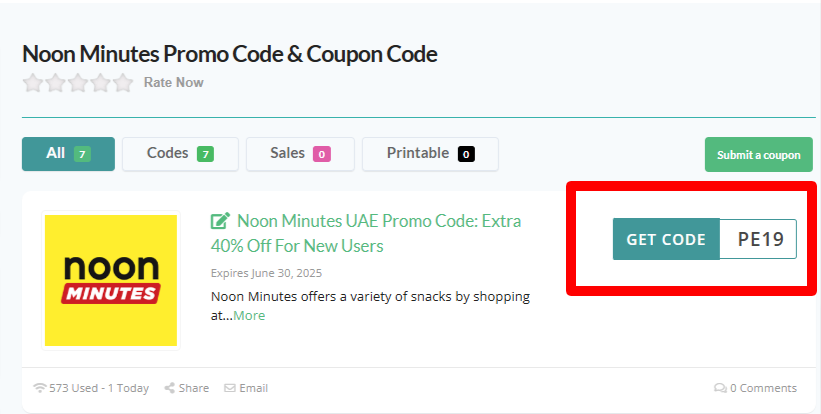Click the Noon Minutes logo thumbnail
Image resolution: width=821 pixels, height=414 pixels.
pyautogui.click(x=111, y=281)
